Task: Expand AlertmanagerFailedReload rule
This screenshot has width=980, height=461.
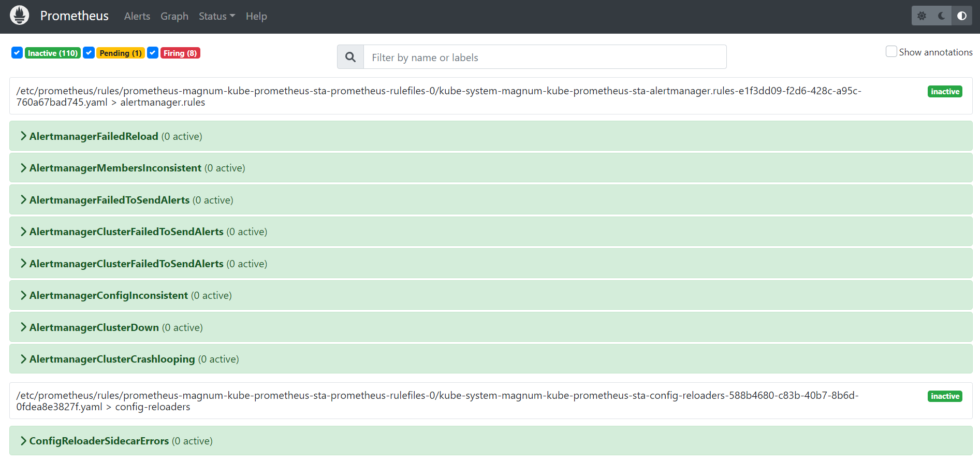Action: click(x=491, y=136)
